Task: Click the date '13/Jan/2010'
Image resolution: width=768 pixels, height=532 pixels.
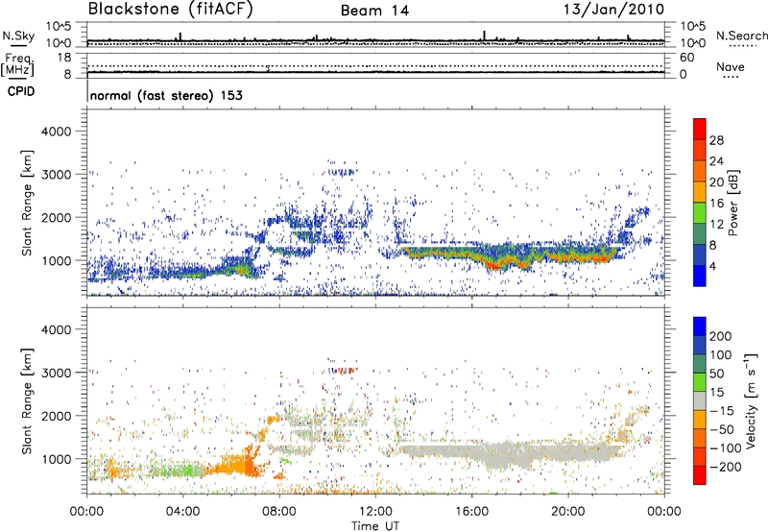Action: tap(613, 9)
